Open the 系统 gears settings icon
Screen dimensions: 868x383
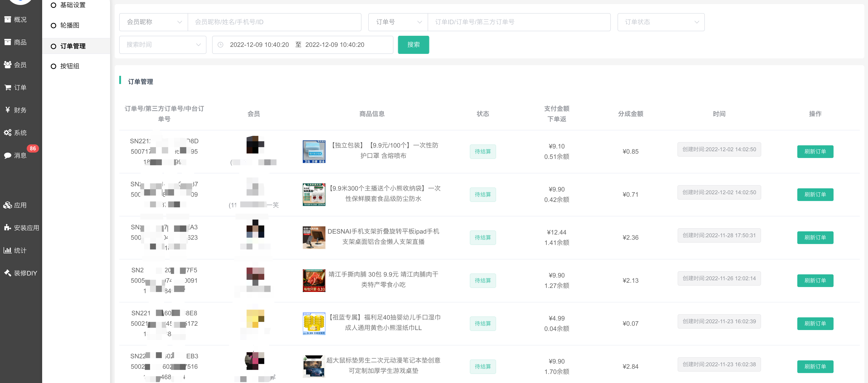tap(7, 133)
